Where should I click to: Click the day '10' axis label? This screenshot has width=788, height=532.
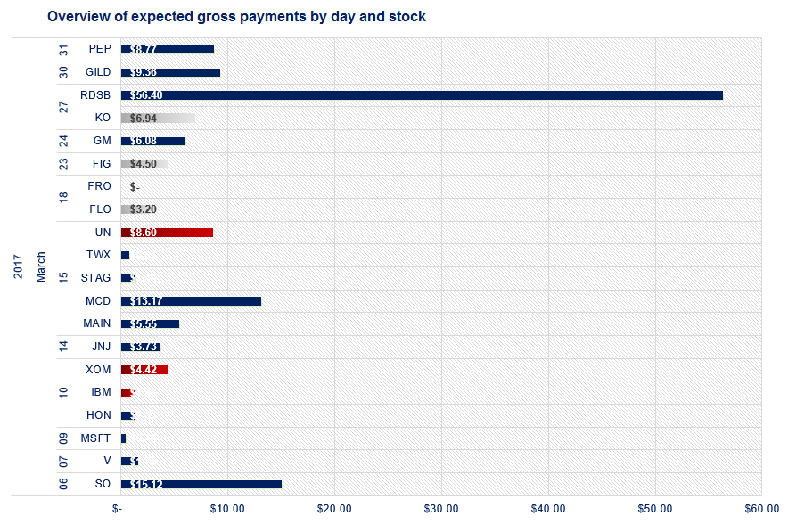coord(63,392)
